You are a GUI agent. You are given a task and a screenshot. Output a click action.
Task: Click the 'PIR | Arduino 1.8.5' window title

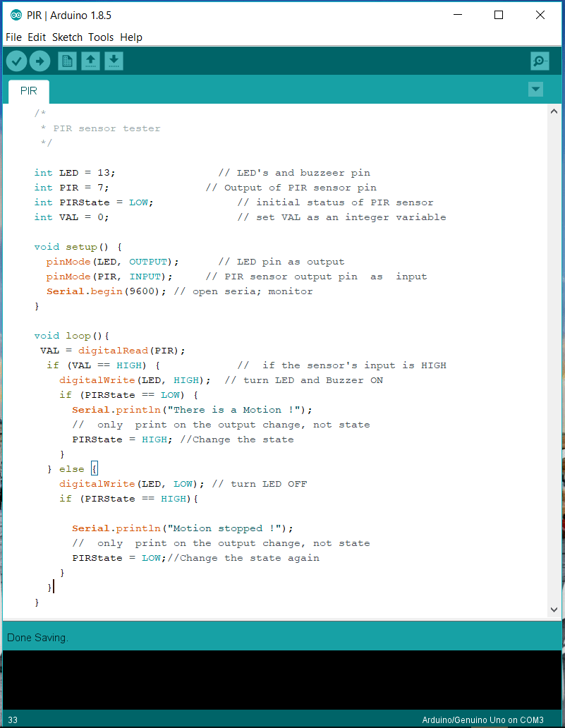(68, 16)
